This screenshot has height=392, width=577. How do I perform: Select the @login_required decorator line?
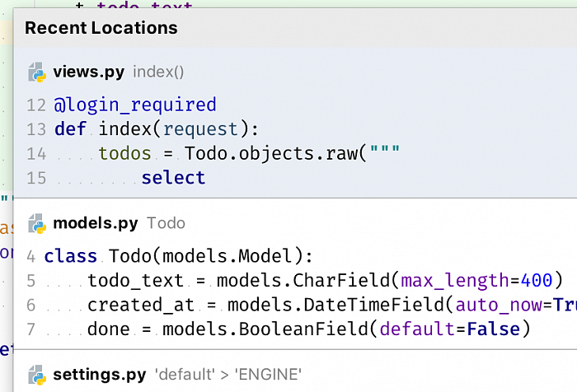point(135,105)
